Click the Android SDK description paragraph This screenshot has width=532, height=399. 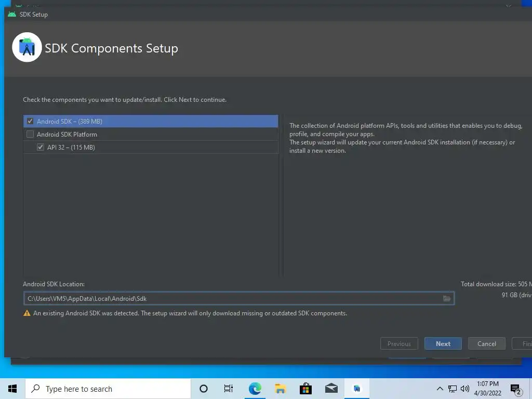[406, 138]
